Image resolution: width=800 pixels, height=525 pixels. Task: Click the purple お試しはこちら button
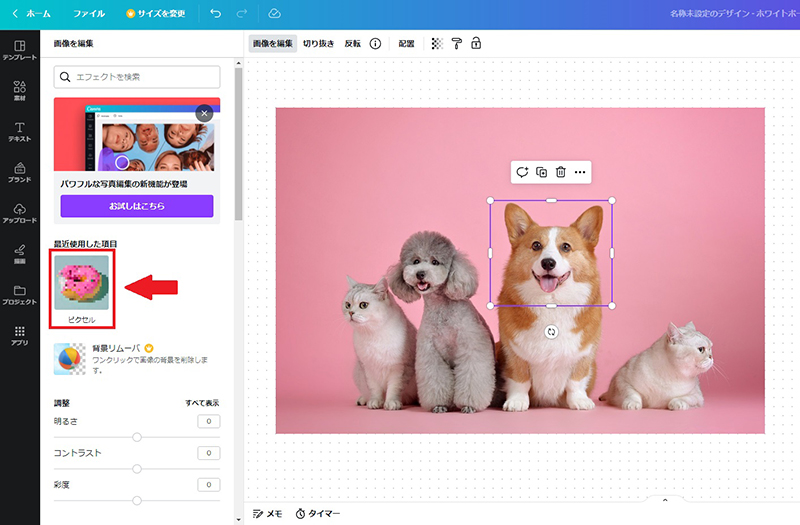137,206
